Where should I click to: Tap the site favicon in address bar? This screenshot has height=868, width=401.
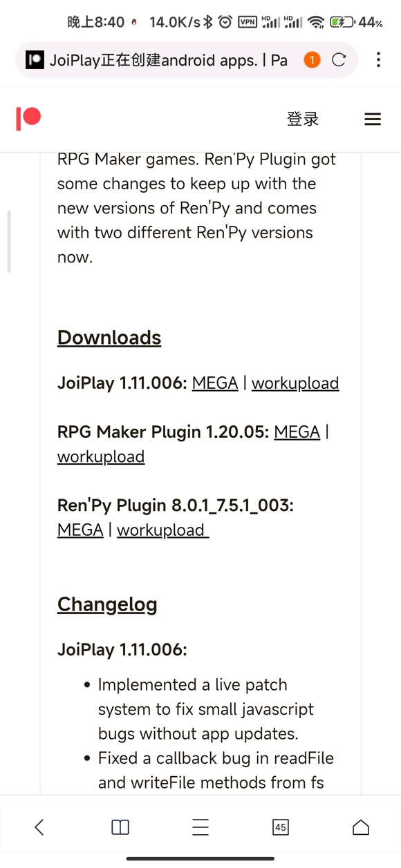[35, 60]
